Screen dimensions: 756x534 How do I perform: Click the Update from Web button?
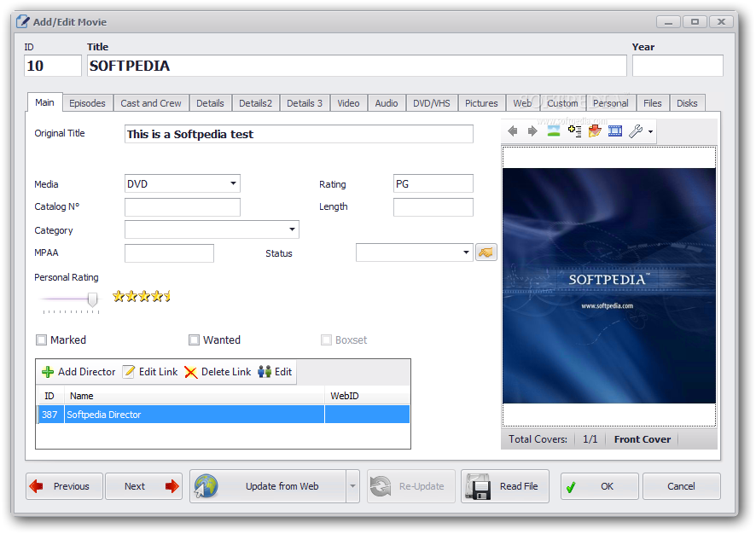[268, 486]
